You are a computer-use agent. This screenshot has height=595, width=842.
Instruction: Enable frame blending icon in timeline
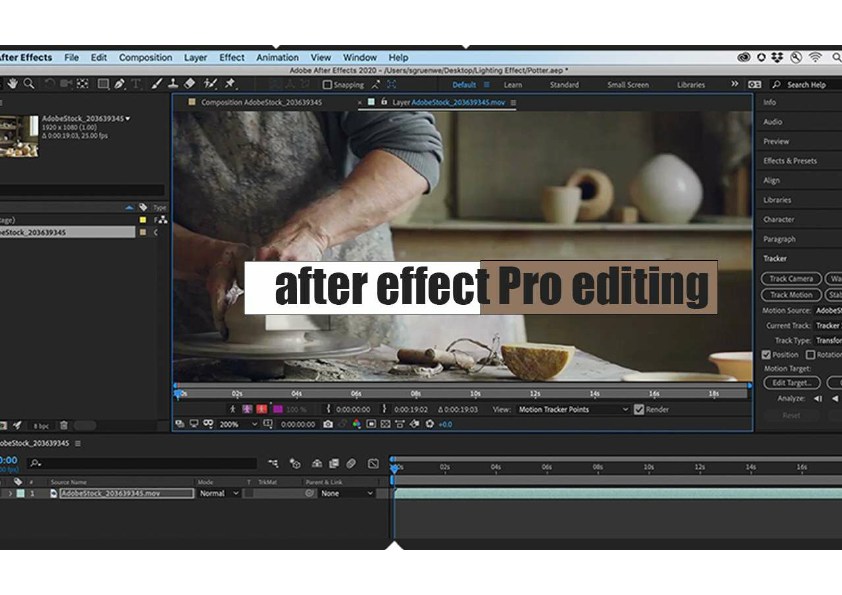pyautogui.click(x=334, y=463)
